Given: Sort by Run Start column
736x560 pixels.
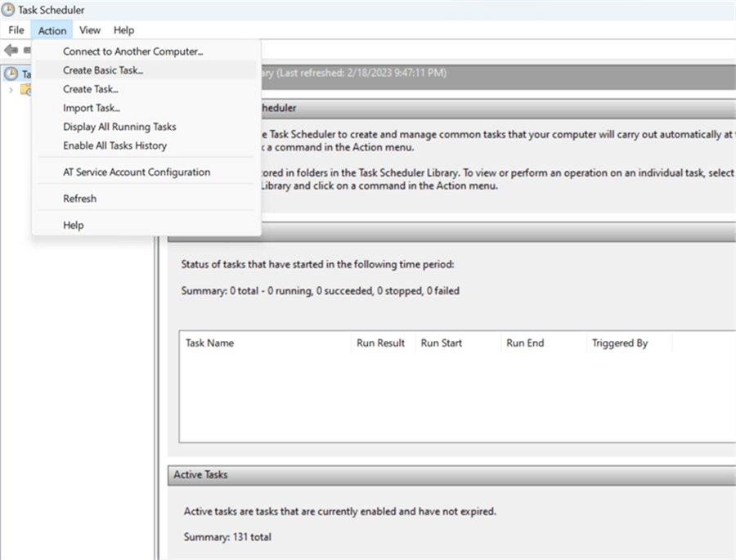Looking at the screenshot, I should tap(458, 343).
